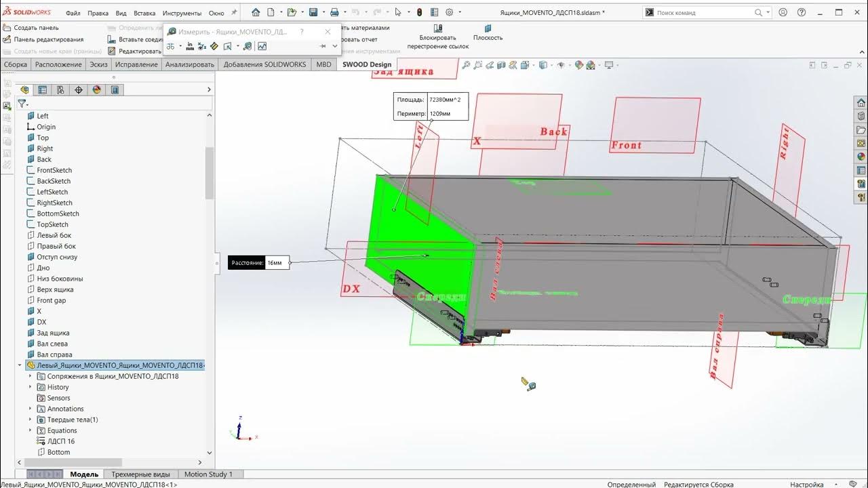Screen dimensions: 868x488
Task: Select the Отступ снизу plane in the tree
Action: (57, 257)
